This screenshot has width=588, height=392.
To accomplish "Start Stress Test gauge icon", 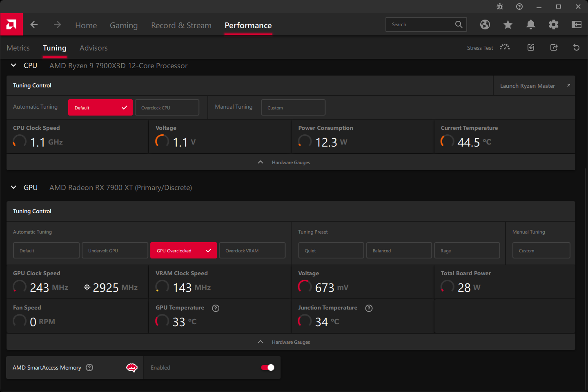I will [505, 47].
